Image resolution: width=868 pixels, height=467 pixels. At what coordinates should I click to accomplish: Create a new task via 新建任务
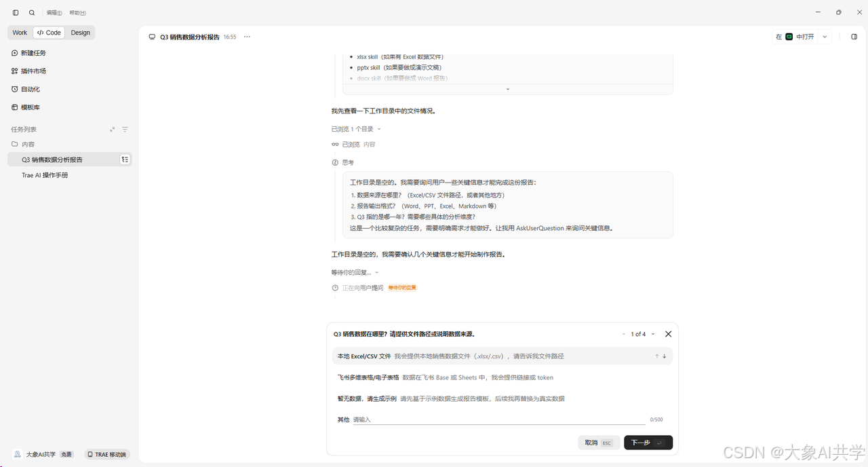tap(28, 53)
